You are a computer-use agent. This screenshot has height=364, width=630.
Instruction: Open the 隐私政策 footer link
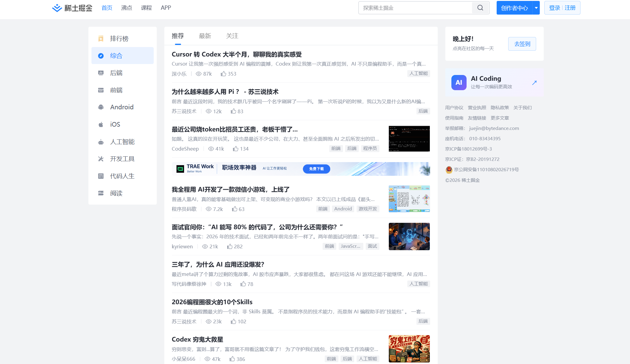pos(500,108)
